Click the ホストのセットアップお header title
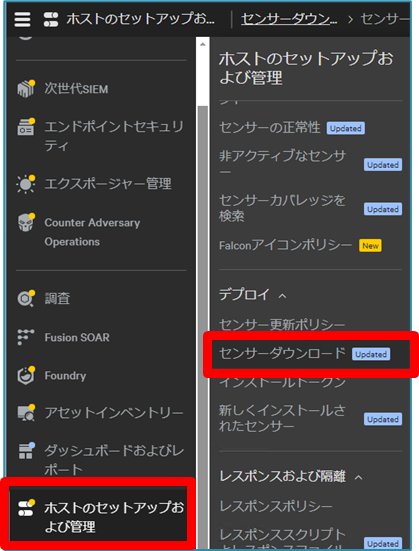This screenshot has width=419, height=551. click(140, 19)
